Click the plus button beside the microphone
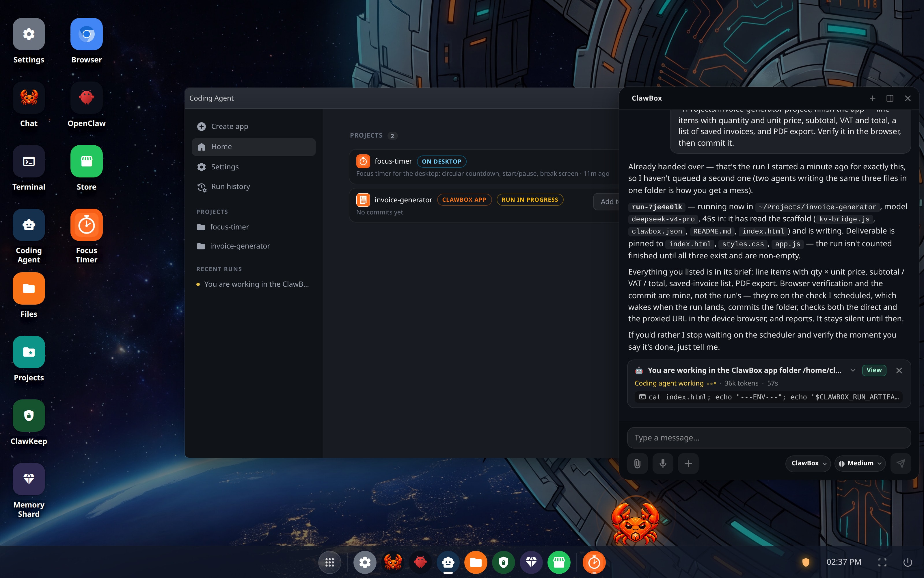This screenshot has width=924, height=578. click(688, 463)
